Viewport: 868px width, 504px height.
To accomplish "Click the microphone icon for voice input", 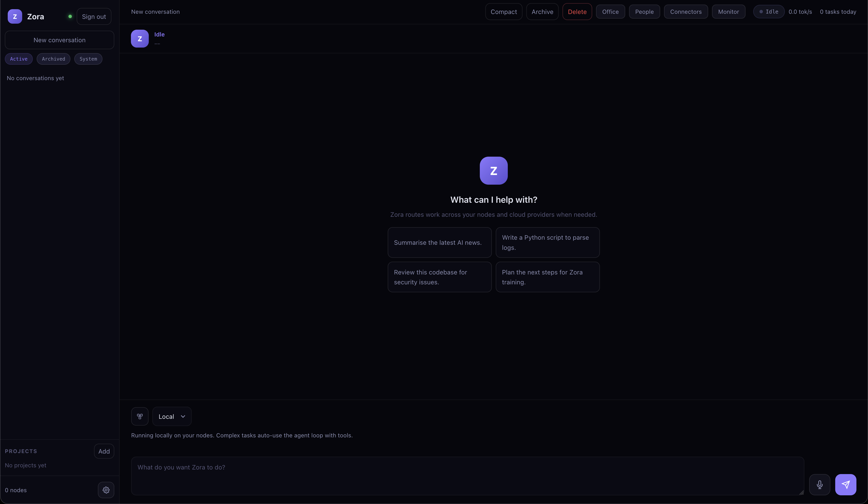I will [820, 484].
